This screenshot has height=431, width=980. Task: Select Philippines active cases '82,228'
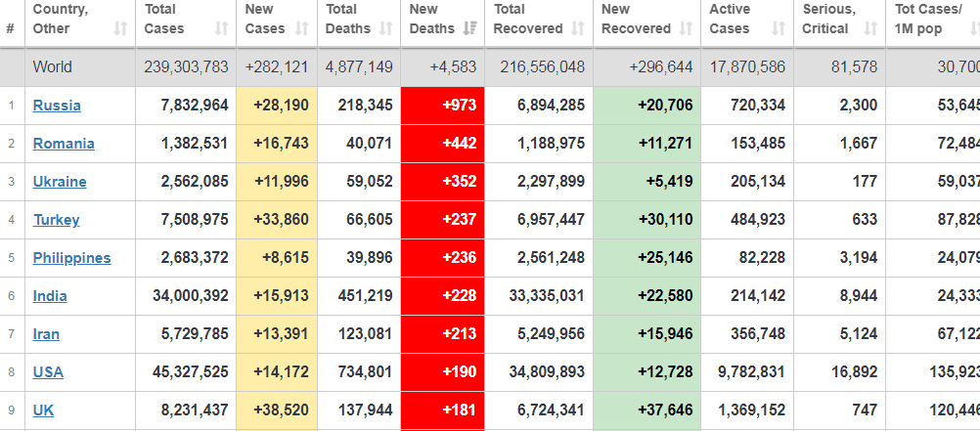[762, 257]
